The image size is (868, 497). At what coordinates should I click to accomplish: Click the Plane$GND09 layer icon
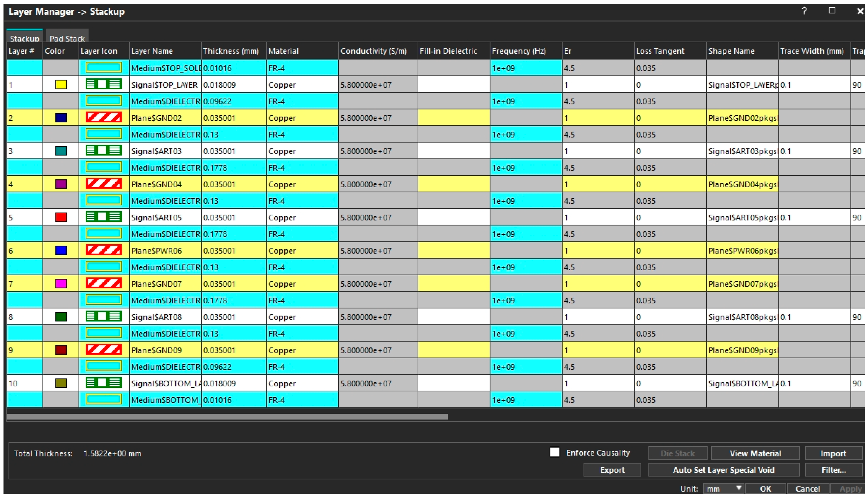pos(103,350)
